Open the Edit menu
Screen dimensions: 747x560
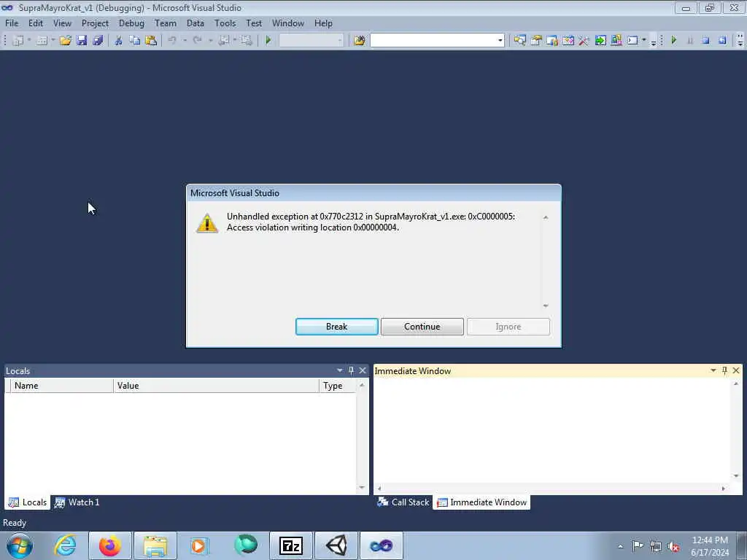pyautogui.click(x=36, y=23)
